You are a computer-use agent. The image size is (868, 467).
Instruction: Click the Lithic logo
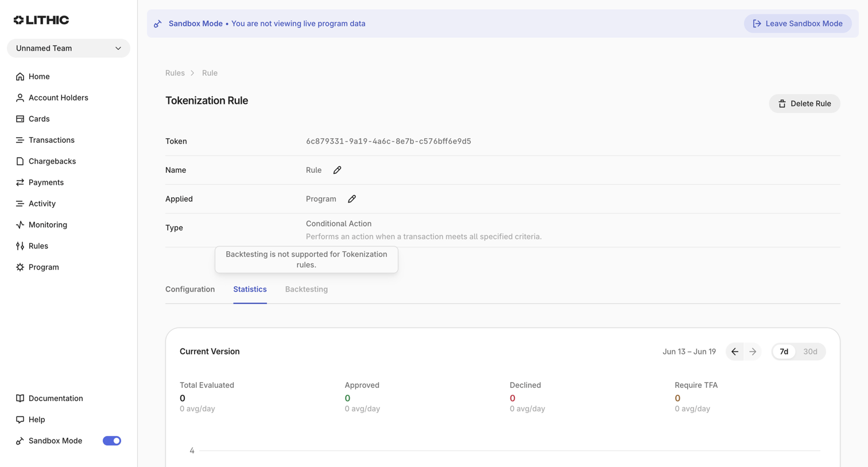[x=41, y=20]
